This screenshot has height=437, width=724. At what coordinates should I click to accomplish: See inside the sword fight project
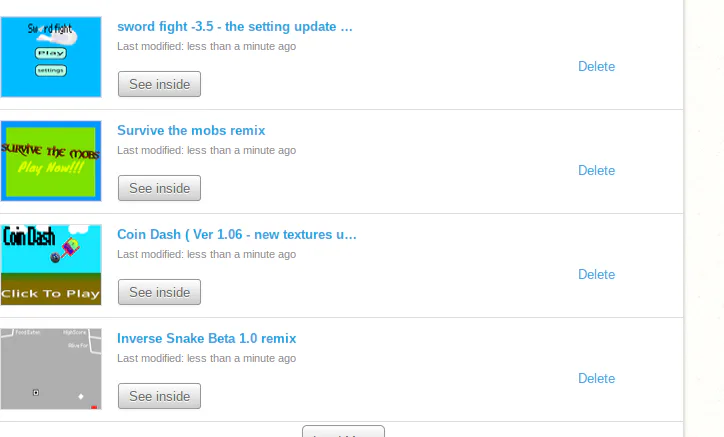pos(159,84)
